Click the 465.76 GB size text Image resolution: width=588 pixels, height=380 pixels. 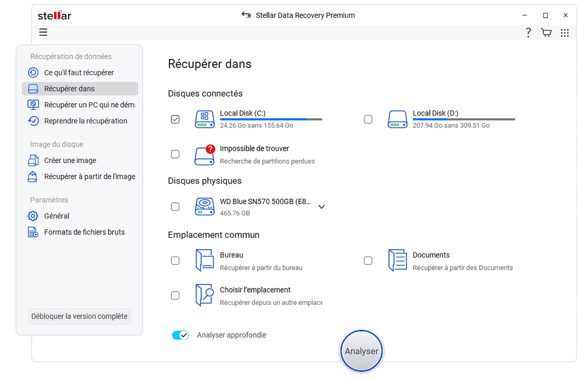click(x=235, y=213)
